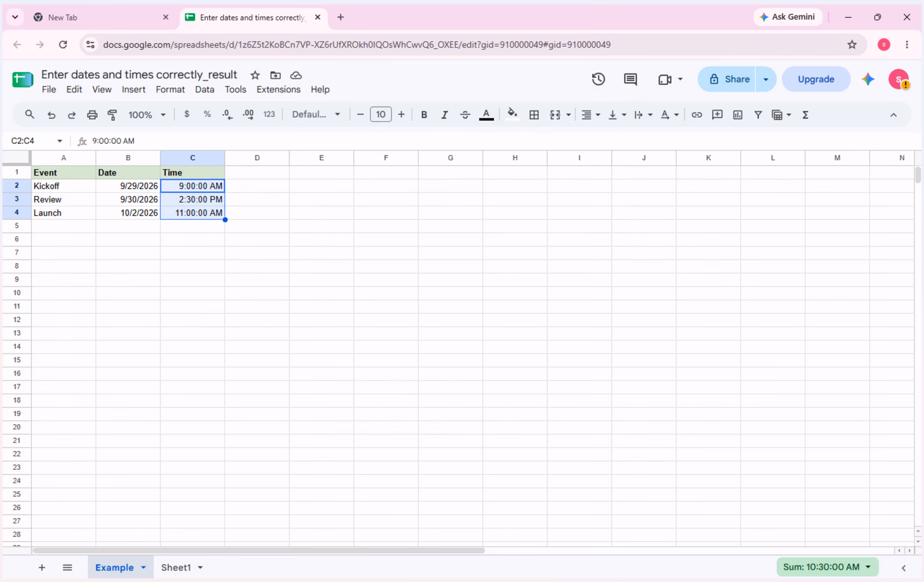Viewport: 924px width, 582px height.
Task: Decrease decimal places icon
Action: click(x=228, y=114)
